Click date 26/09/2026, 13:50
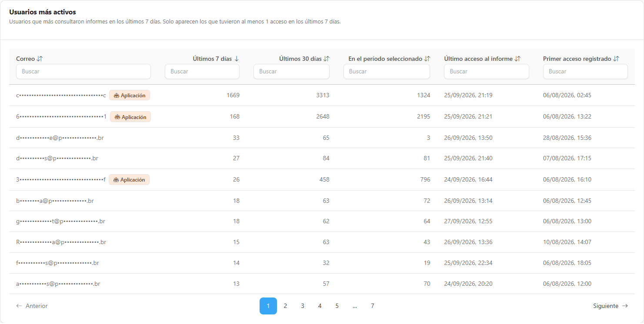Image resolution: width=644 pixels, height=324 pixels. [468, 138]
